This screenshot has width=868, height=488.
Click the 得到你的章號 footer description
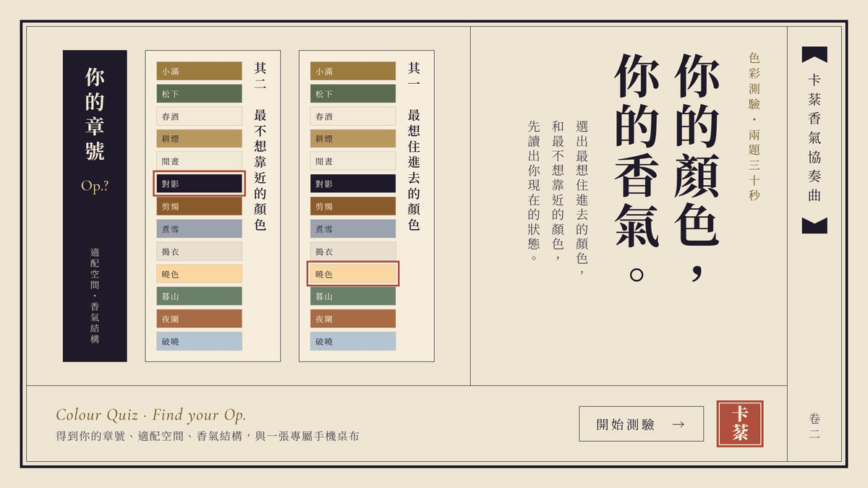pyautogui.click(x=207, y=436)
